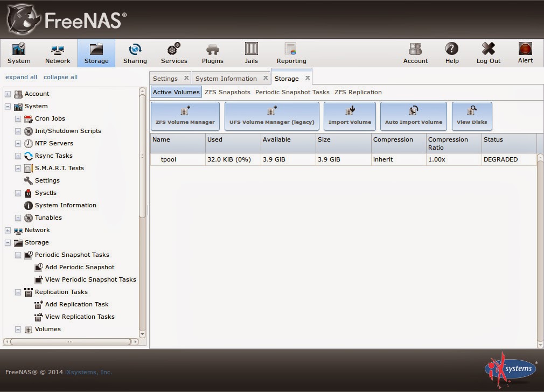The image size is (544, 392).
Task: Click the View Disks button
Action: [x=472, y=116]
